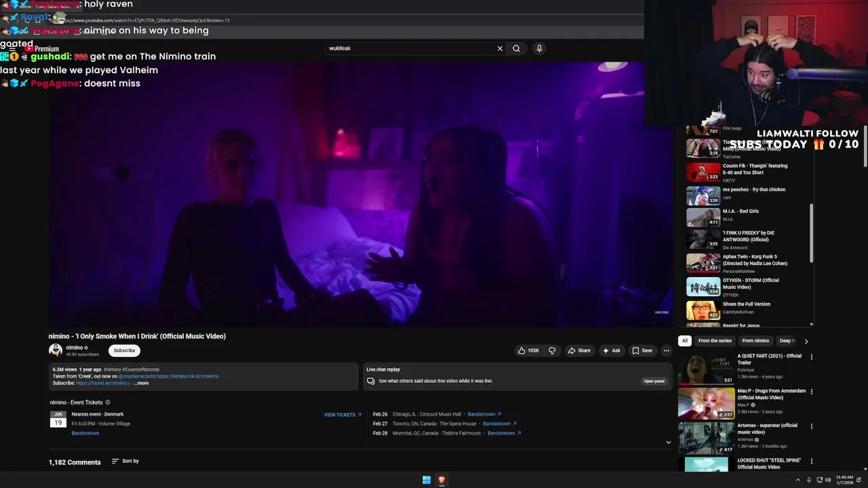
Task: Open A QUIET FART (2021) trailer thumbnail
Action: (x=706, y=368)
